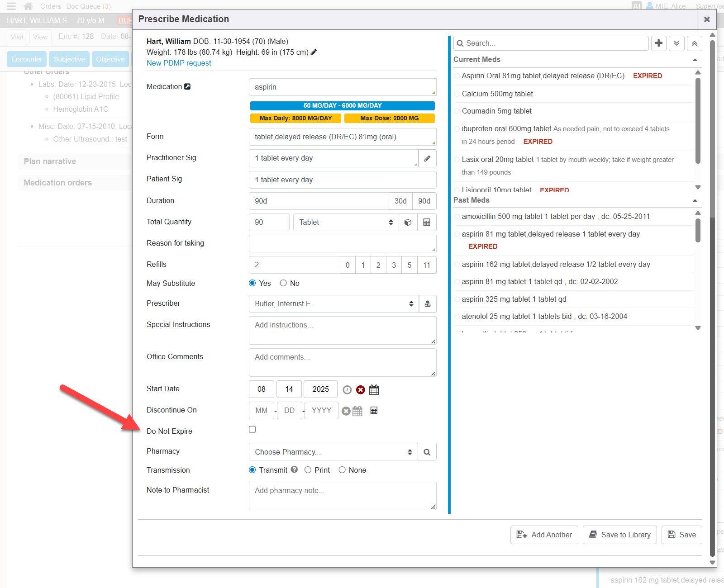
Task: Click the Reason for taking field
Action: tap(342, 243)
